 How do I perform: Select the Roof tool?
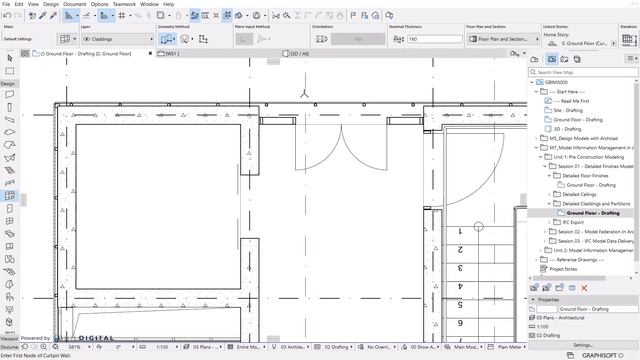tap(9, 145)
